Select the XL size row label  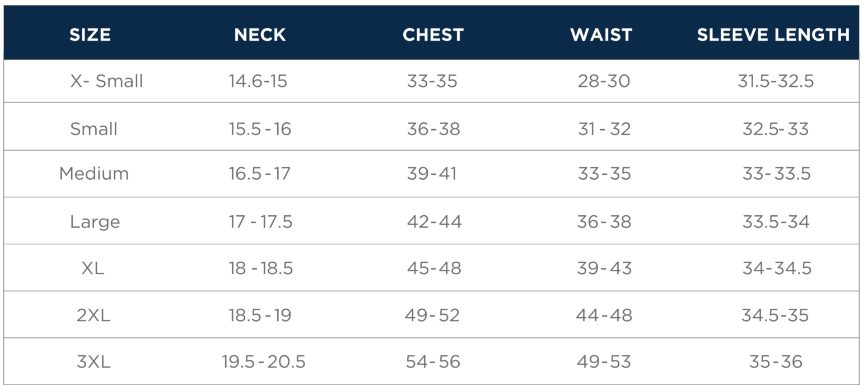(93, 268)
